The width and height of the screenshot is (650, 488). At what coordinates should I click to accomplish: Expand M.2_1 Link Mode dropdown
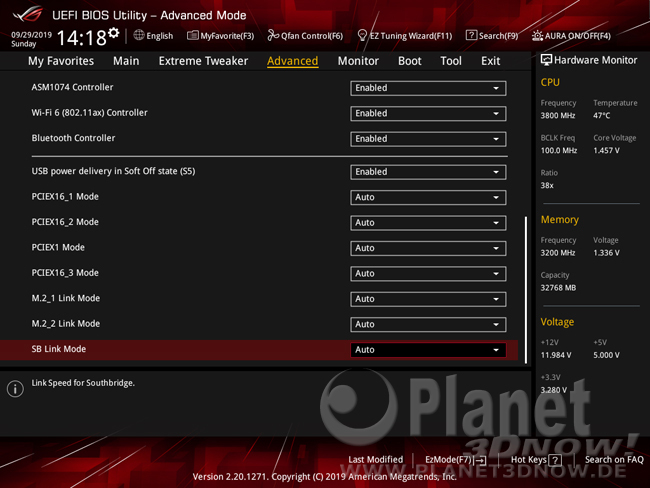(428, 299)
